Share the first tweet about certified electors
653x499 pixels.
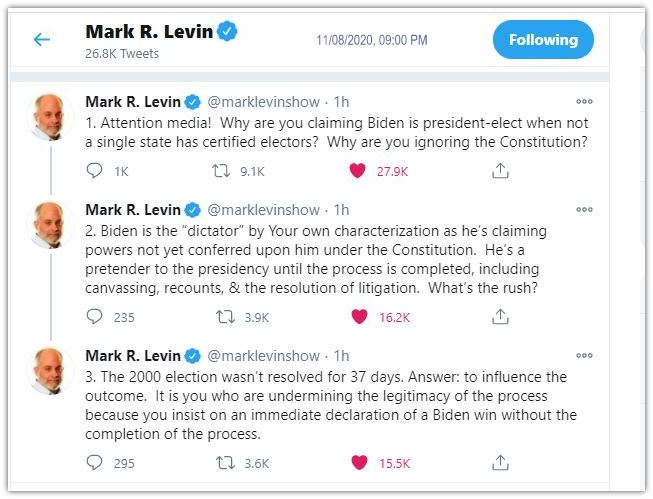coord(500,171)
